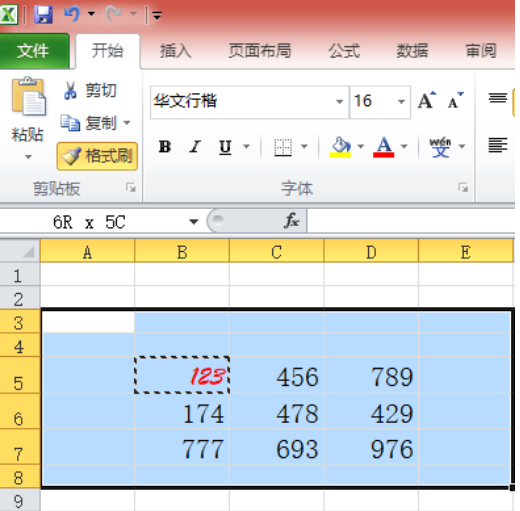Expand the borders options dropdown
This screenshot has height=511, width=520.
[304, 146]
